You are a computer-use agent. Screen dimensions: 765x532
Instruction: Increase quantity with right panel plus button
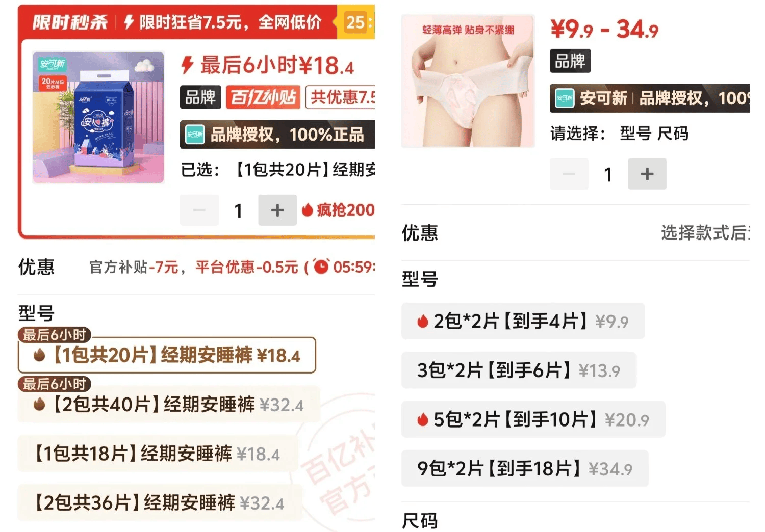[647, 174]
